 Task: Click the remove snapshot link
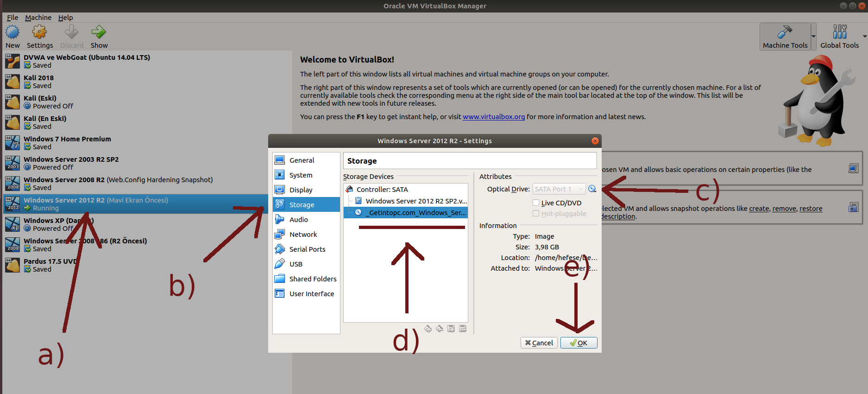coord(784,209)
